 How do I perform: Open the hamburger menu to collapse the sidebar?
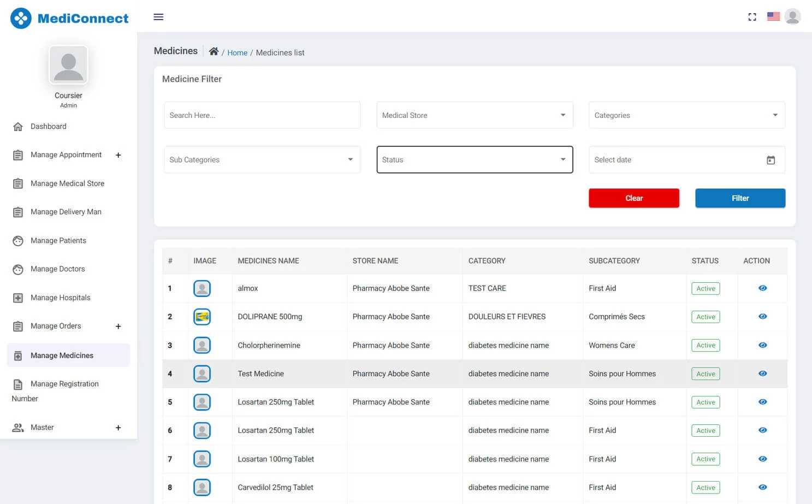[x=158, y=17]
